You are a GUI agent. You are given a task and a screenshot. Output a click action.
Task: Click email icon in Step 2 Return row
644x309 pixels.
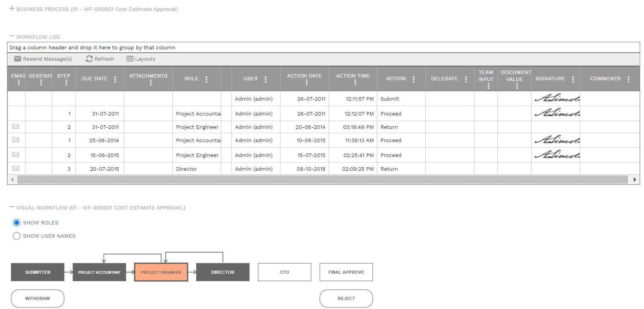(16, 126)
